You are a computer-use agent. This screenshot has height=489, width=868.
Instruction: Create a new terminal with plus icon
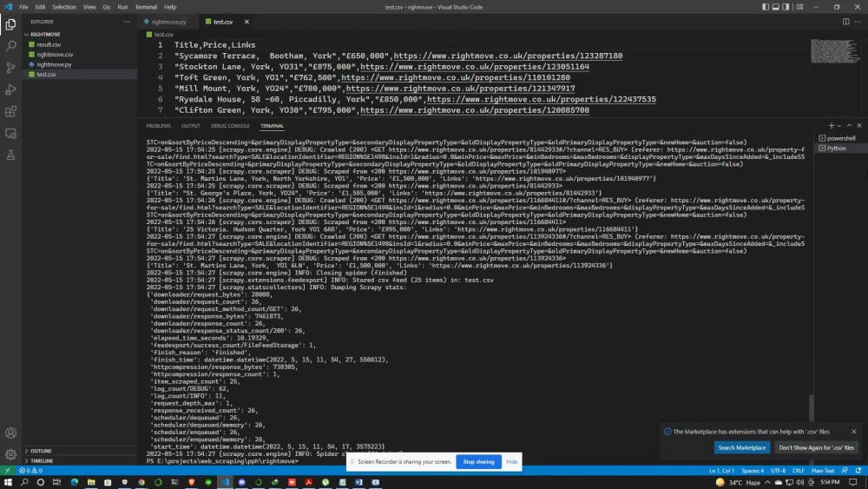(x=831, y=126)
